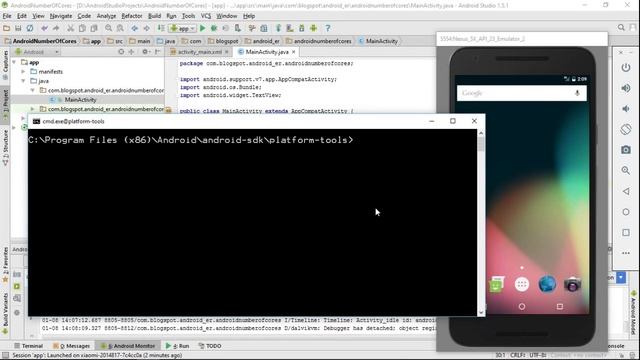640x360 pixels.
Task: Click the Help question mark toolbar icon
Action: (328, 28)
